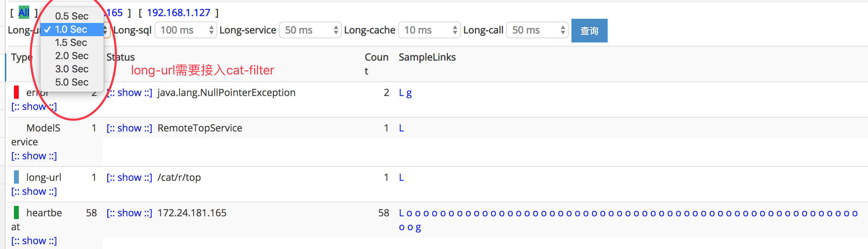
Task: Select 0.5 Sec from the dropdown list
Action: point(72,16)
